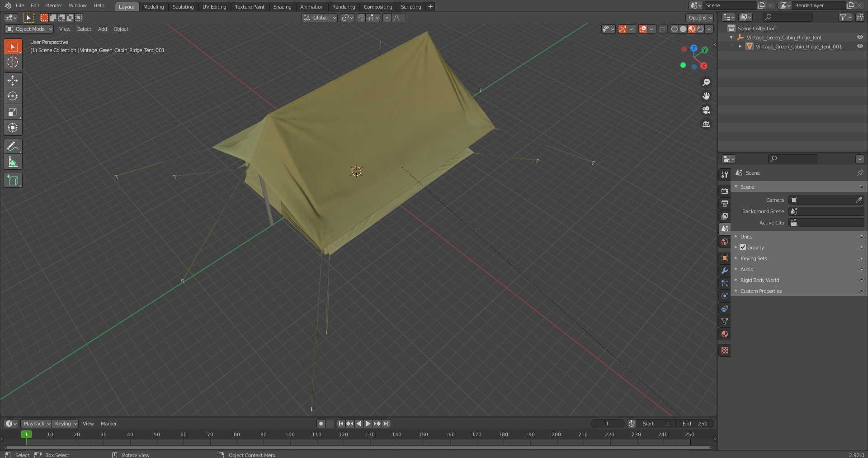Jump to the timeline start frame
The height and width of the screenshot is (458, 868).
341,424
